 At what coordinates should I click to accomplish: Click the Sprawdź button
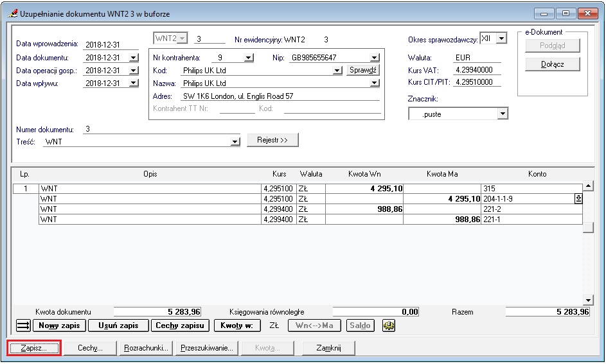click(x=363, y=70)
